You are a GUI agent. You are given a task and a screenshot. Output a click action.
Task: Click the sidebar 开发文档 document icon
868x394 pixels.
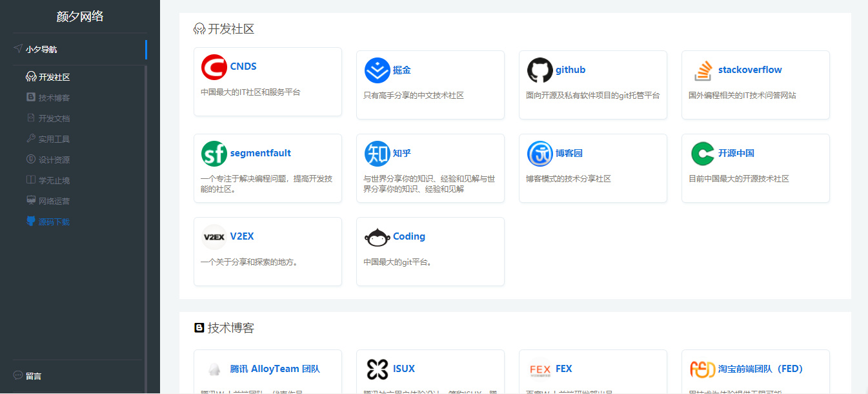(x=30, y=118)
